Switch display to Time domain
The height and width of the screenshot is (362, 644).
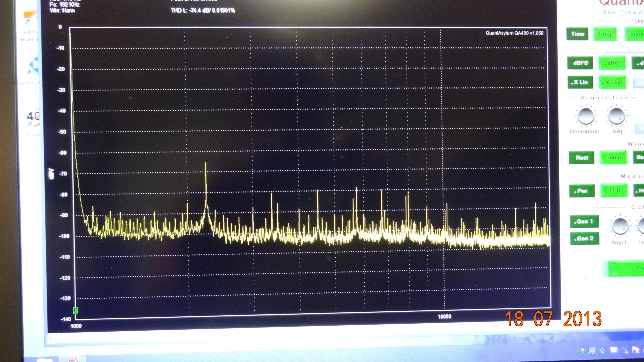[x=577, y=34]
